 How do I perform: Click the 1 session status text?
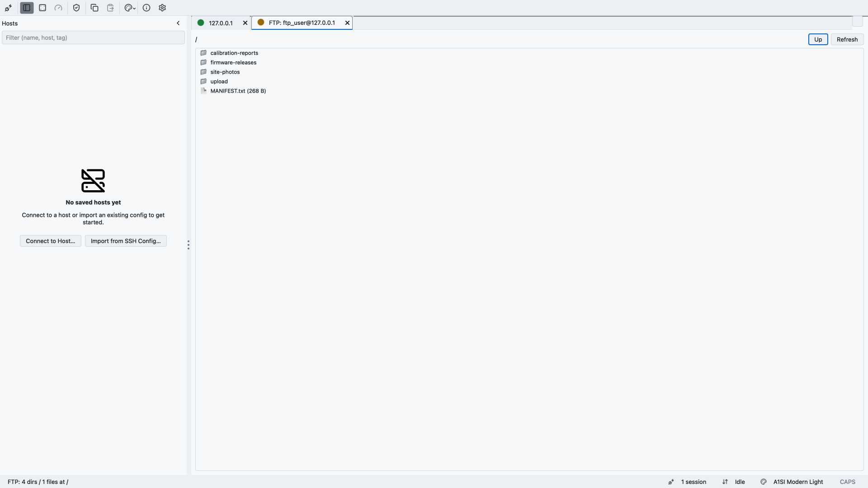point(693,482)
